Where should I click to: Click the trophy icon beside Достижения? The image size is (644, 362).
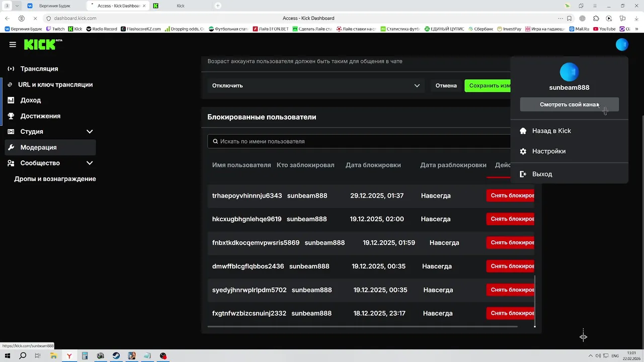coord(11,116)
